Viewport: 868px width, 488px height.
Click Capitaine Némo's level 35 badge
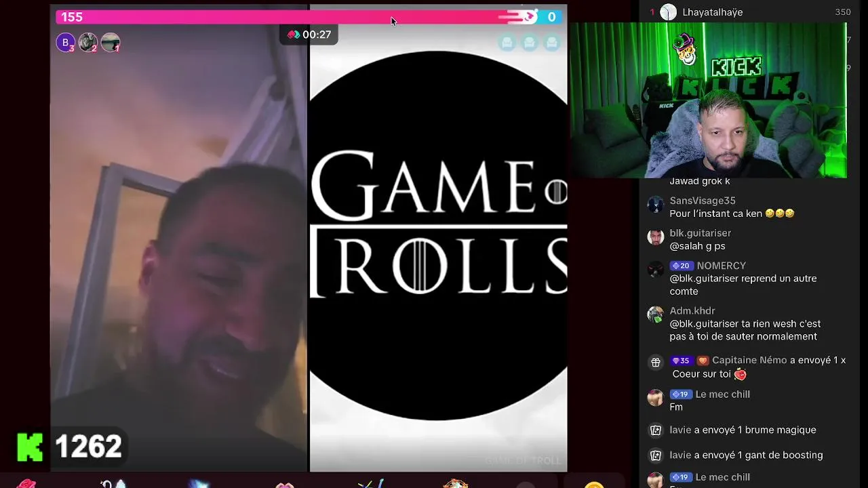pos(680,361)
